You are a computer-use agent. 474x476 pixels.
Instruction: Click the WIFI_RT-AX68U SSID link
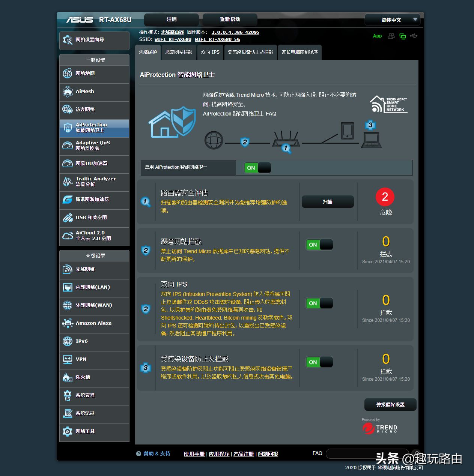173,39
